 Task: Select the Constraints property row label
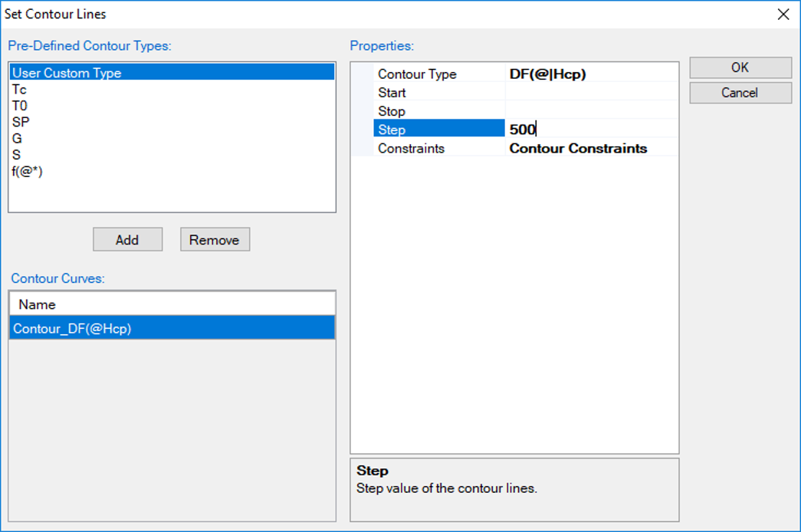pos(412,149)
